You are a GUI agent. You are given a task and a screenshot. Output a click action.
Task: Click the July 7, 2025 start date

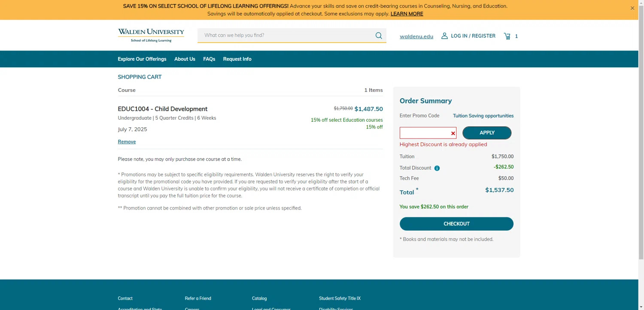pos(132,129)
